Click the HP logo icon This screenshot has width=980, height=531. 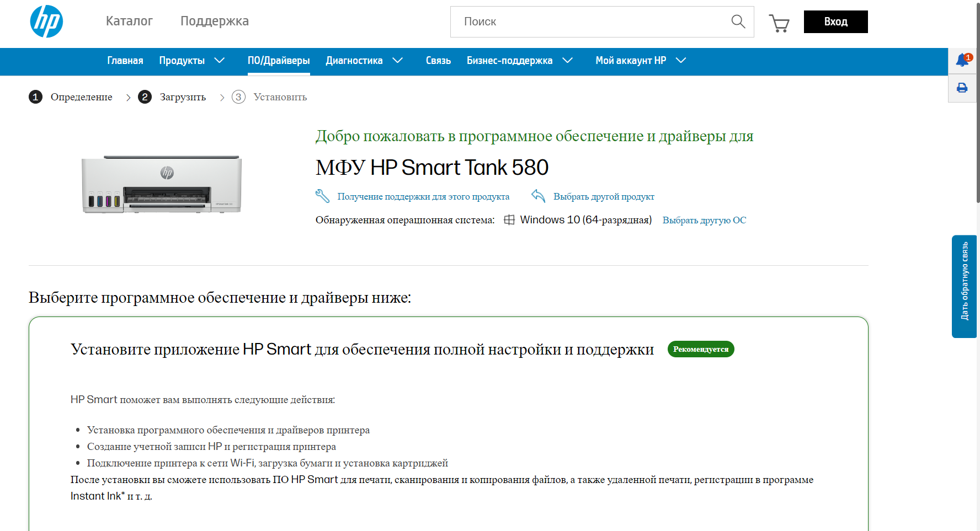[x=46, y=22]
